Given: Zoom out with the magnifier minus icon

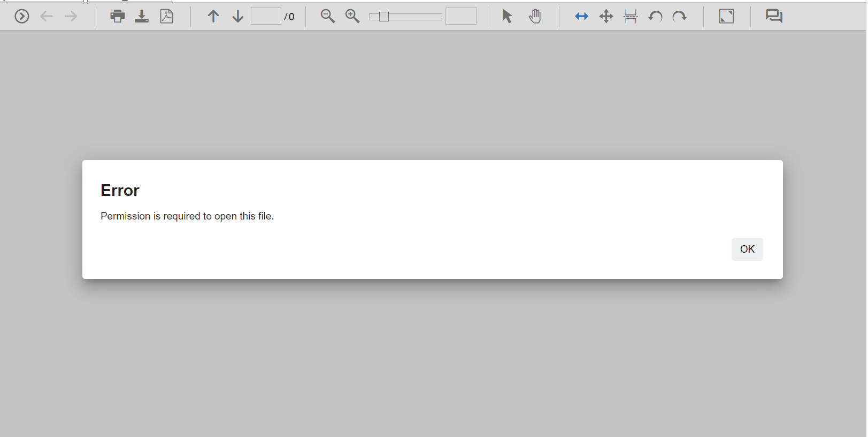Looking at the screenshot, I should pyautogui.click(x=328, y=17).
